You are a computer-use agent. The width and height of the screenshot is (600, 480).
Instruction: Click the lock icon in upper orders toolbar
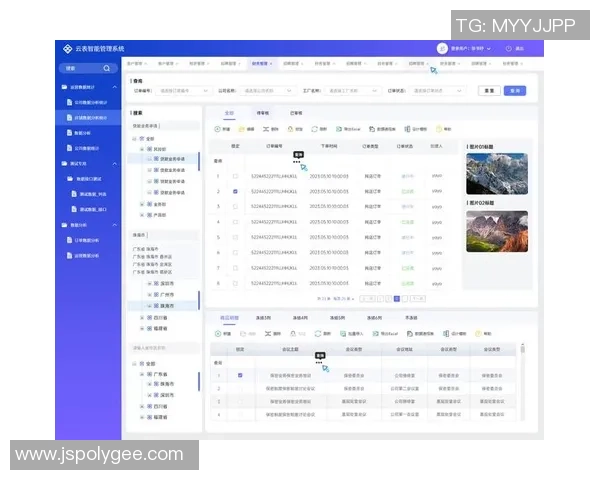coord(290,129)
